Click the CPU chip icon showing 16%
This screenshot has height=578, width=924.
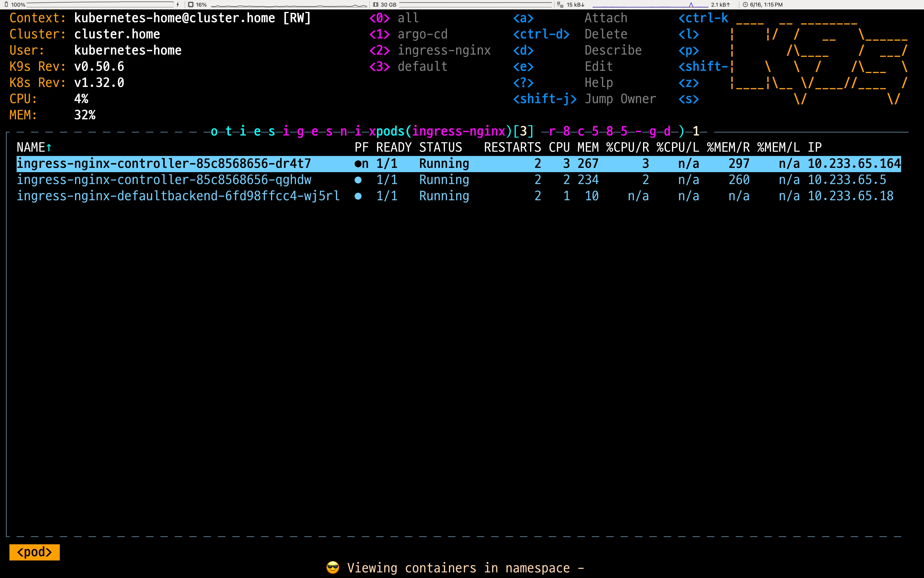(191, 4)
